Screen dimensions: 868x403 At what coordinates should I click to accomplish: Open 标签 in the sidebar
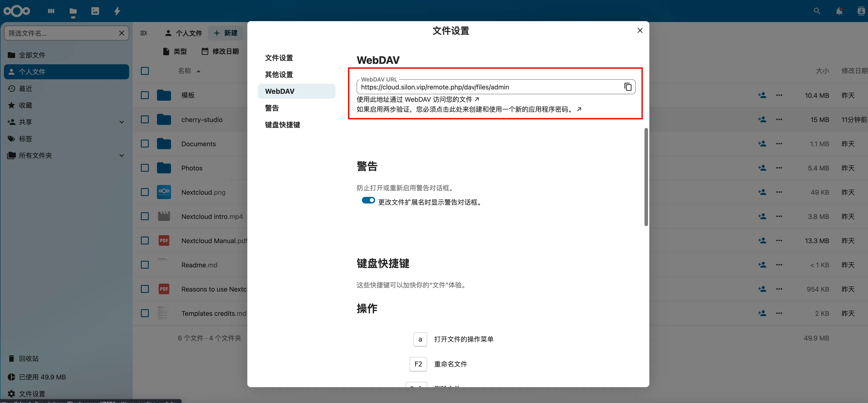click(66, 139)
